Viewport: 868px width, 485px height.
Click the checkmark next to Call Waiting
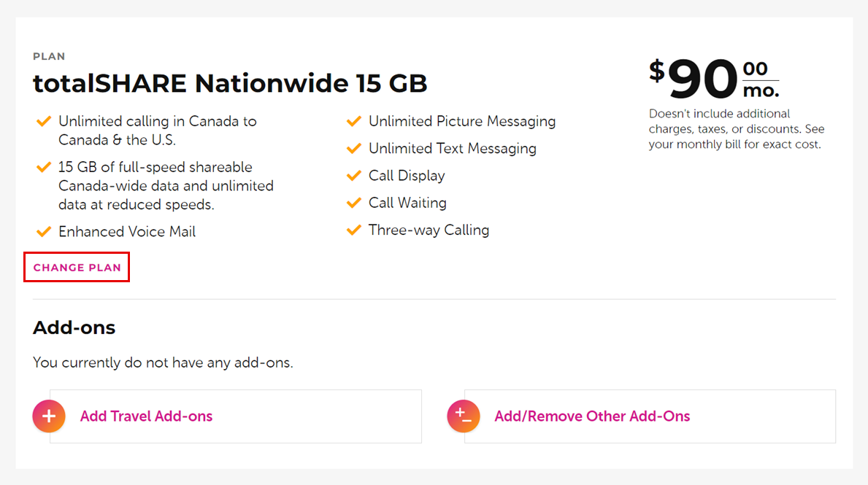[x=353, y=202]
